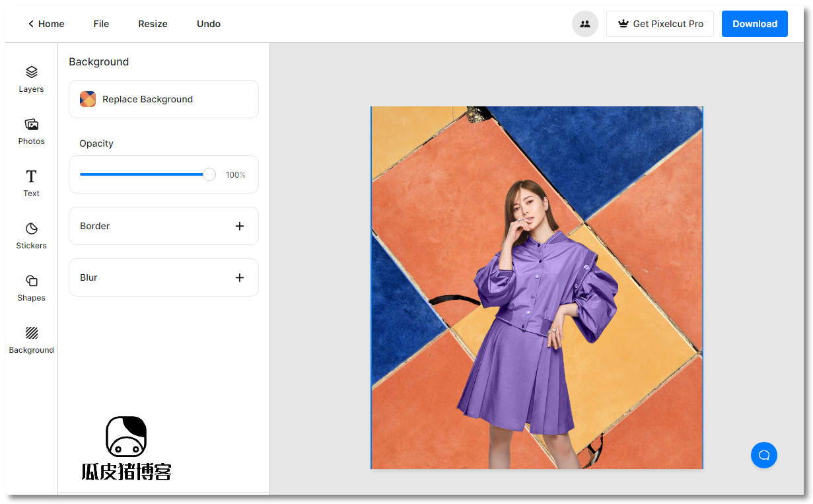The image size is (813, 504).
Task: Open the Photos panel icon
Action: click(x=31, y=124)
